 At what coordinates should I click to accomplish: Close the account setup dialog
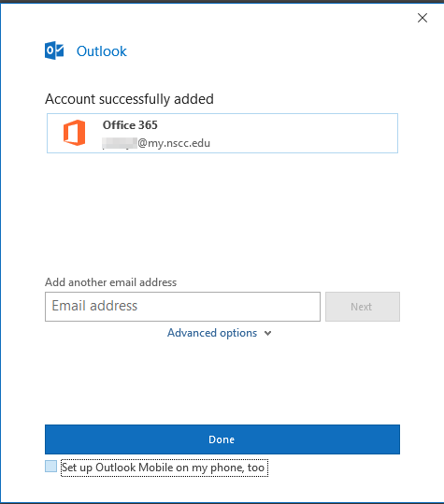coord(423,18)
